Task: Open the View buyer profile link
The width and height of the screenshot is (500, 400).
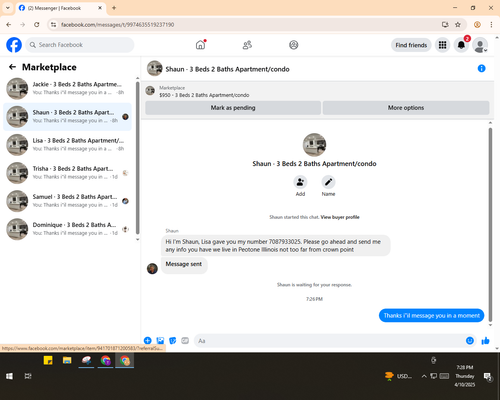Action: [340, 217]
